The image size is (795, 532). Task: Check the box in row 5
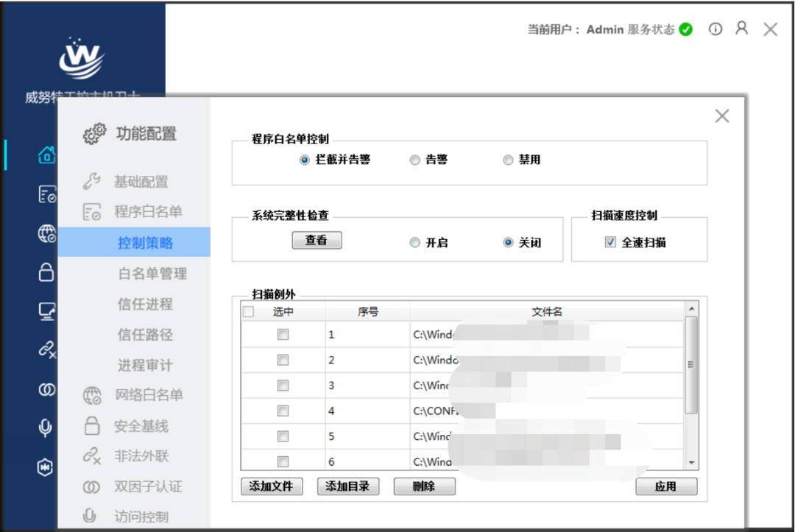(283, 436)
